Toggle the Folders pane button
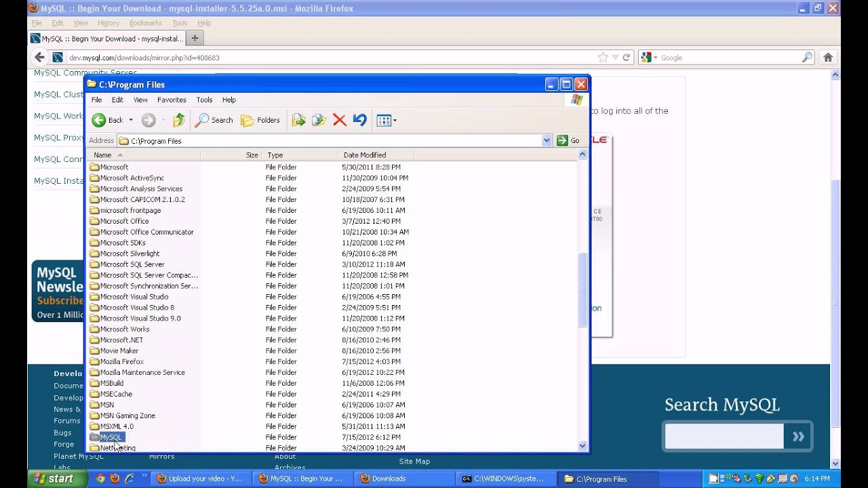Viewport: 868px width, 488px height. click(260, 120)
